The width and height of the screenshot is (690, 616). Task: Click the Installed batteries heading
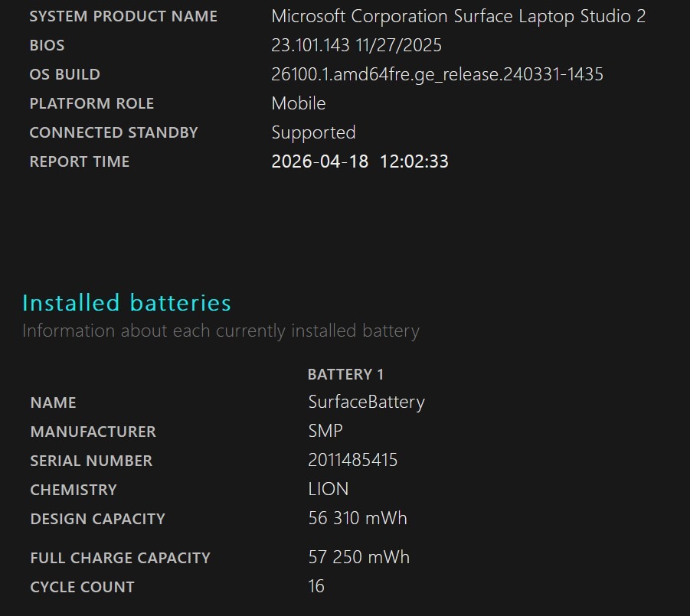(126, 303)
